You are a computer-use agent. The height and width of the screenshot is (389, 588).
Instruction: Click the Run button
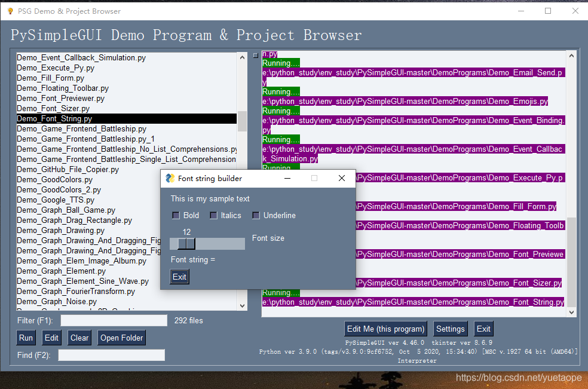(26, 338)
